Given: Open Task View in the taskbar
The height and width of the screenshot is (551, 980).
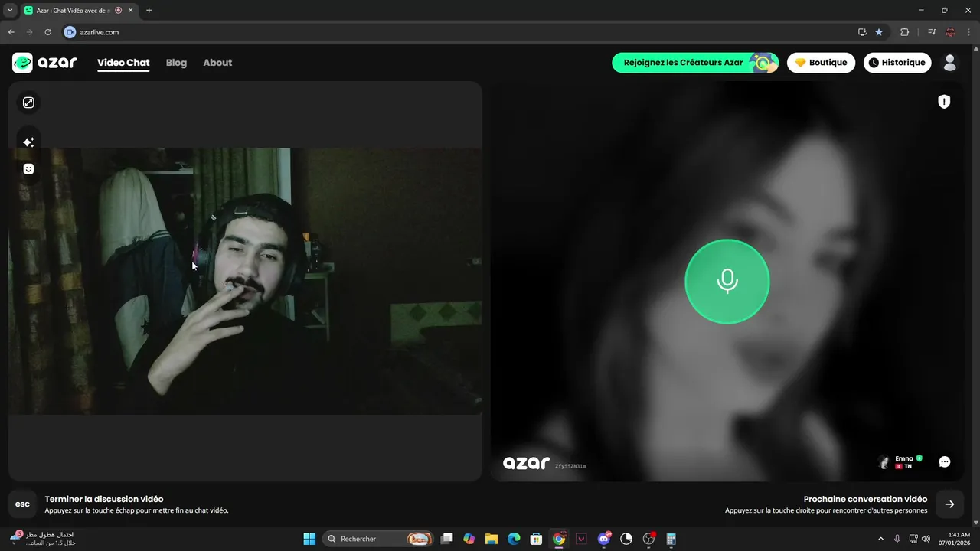Looking at the screenshot, I should tap(447, 539).
